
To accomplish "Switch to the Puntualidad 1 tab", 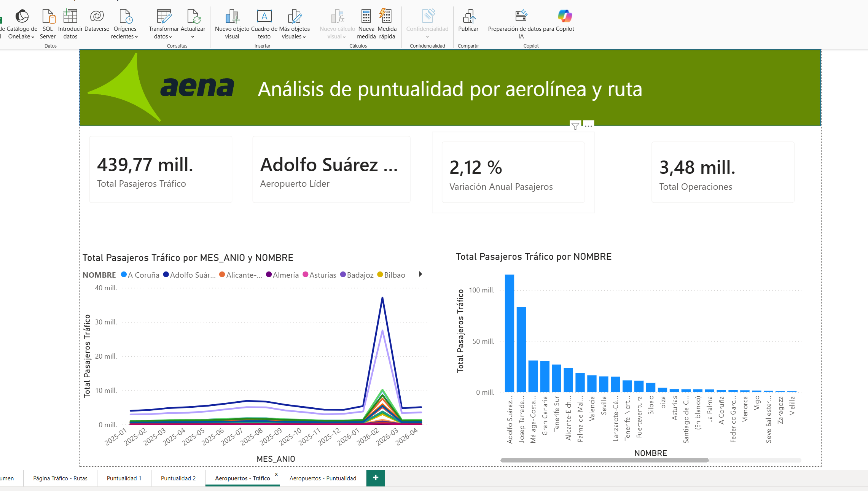I will [124, 478].
